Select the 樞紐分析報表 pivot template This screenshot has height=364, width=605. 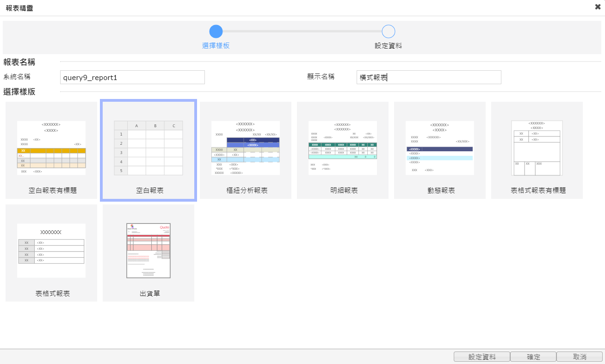[246, 148]
